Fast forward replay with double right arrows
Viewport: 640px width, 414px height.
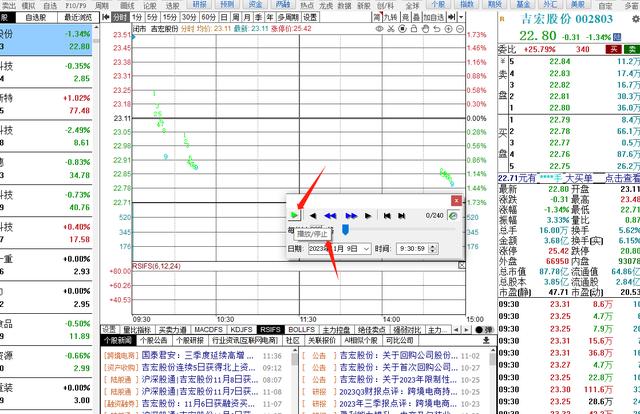point(351,215)
